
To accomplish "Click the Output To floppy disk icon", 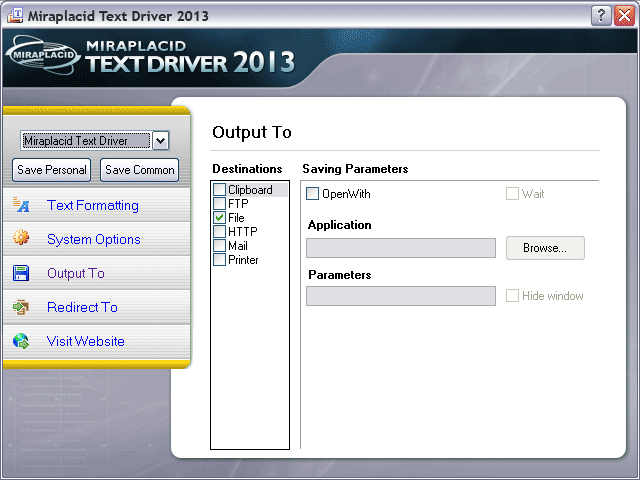I will 21,273.
